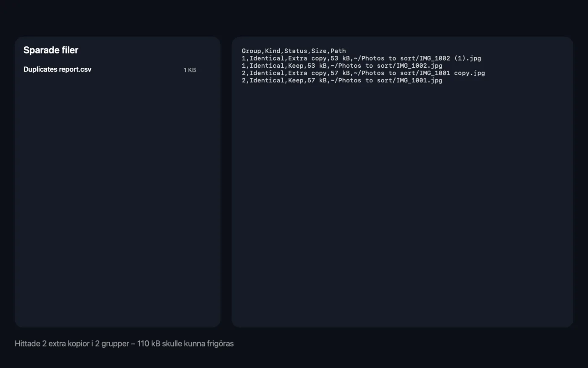The width and height of the screenshot is (588, 368).
Task: Click Extra copy in the first data row
Action: (x=307, y=58)
